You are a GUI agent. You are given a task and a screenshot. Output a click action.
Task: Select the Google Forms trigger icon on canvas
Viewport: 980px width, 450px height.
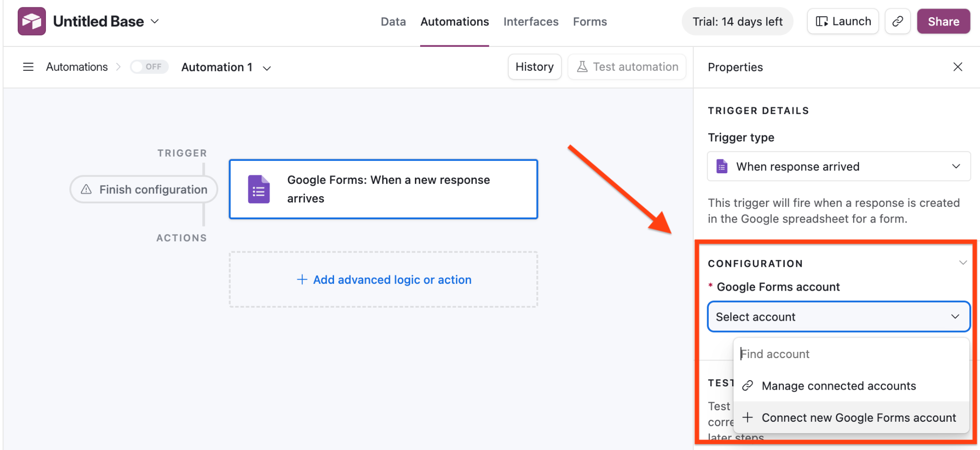coord(258,189)
